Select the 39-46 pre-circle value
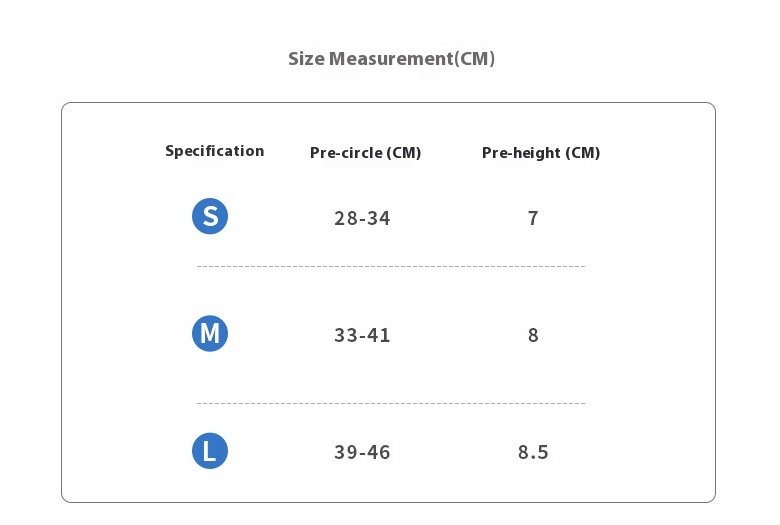The width and height of the screenshot is (780, 525). [362, 452]
